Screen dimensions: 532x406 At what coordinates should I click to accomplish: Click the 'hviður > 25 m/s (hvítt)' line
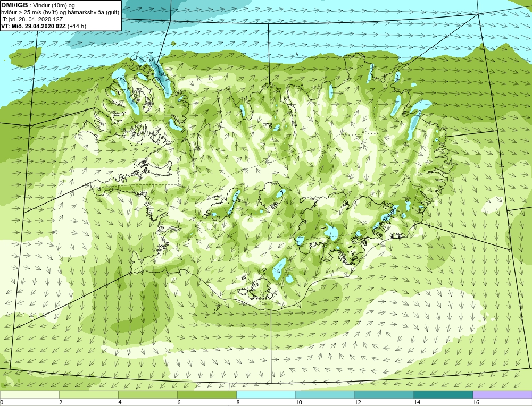(60, 13)
